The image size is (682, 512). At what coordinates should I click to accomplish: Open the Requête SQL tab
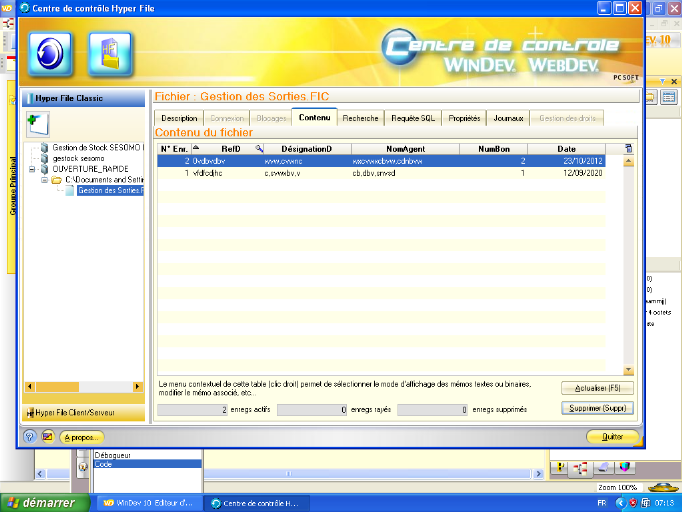(412, 118)
